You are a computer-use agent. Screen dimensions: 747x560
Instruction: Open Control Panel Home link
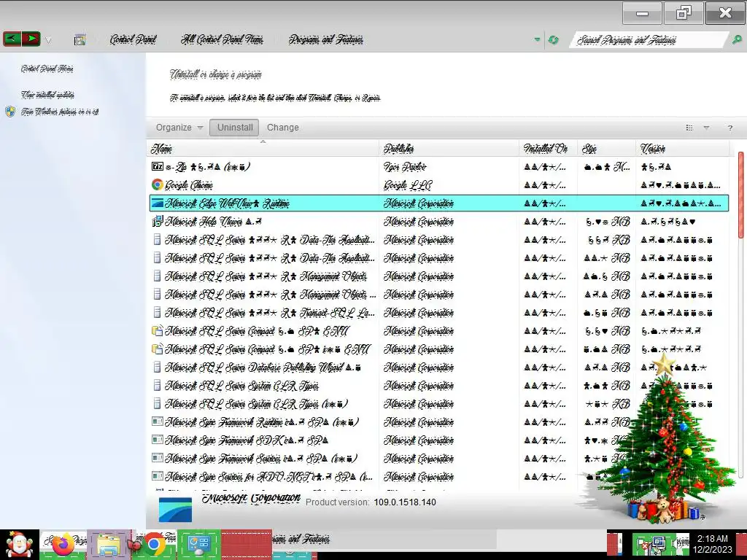[x=47, y=69]
